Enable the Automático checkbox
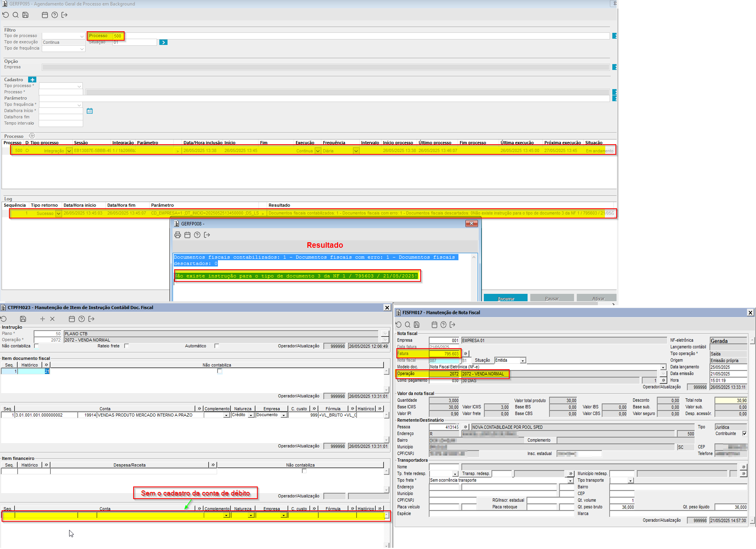This screenshot has width=756, height=549. (217, 346)
